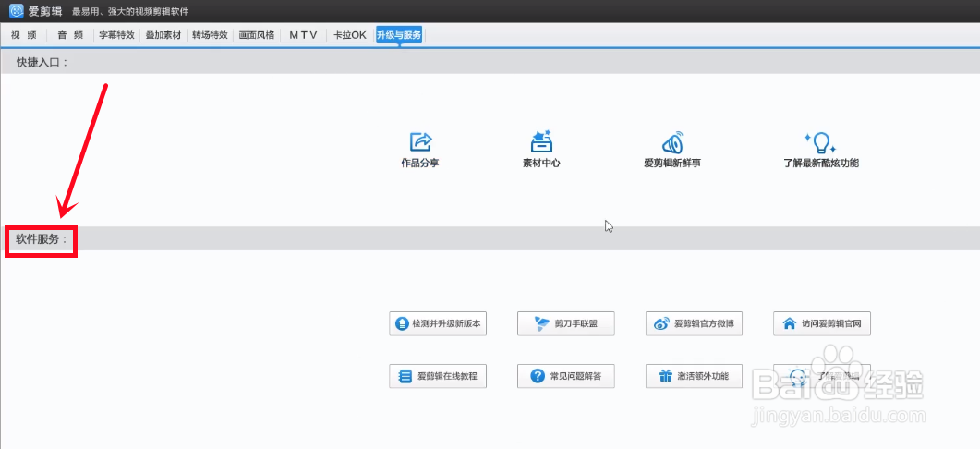Click the 快捷入口 section header text
This screenshot has height=449, width=980.
coord(42,63)
